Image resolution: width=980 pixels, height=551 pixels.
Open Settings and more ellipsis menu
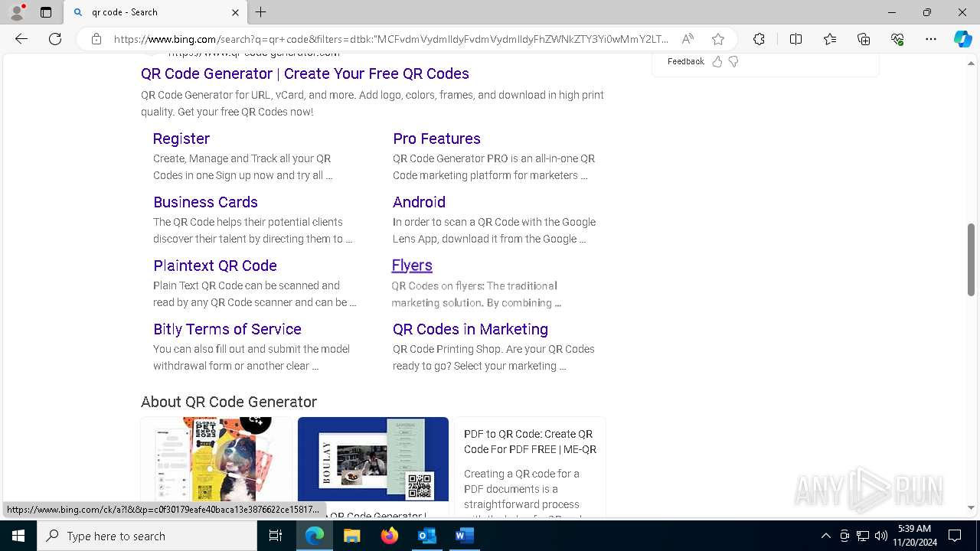point(931,39)
